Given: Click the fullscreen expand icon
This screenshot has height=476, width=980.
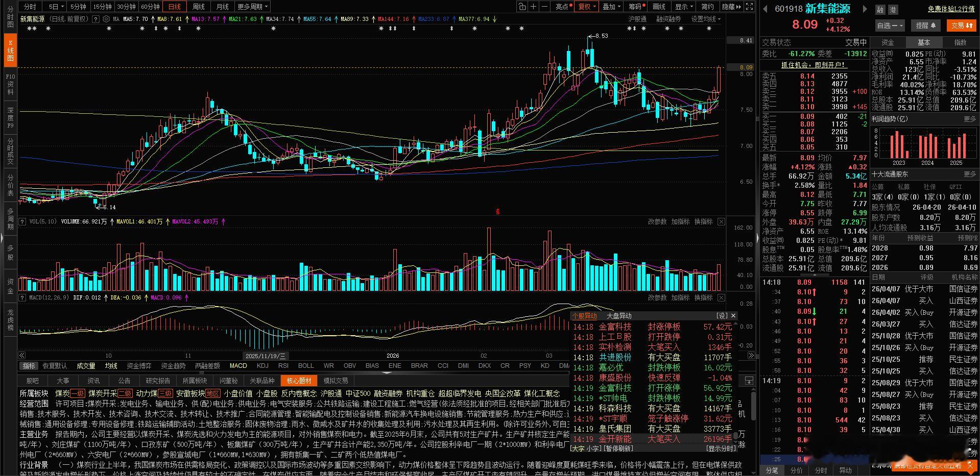Looking at the screenshot, I should point(749,7).
